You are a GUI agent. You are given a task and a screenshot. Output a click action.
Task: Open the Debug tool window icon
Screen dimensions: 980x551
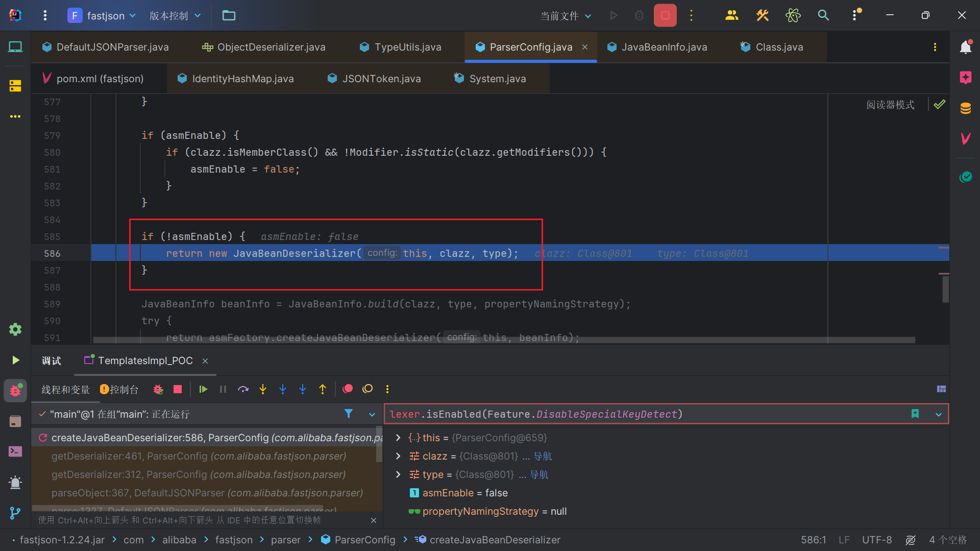(15, 391)
